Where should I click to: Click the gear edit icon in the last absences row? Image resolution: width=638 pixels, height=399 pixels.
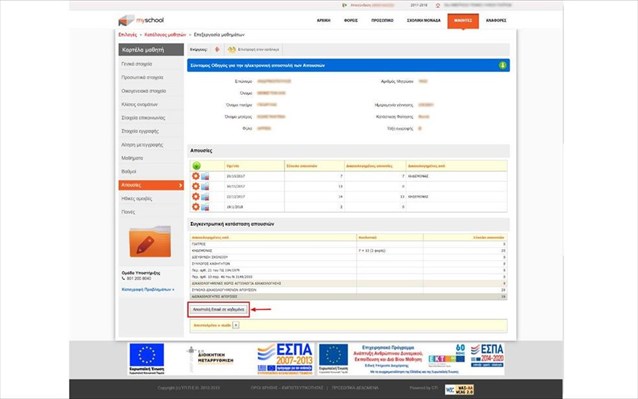point(196,207)
